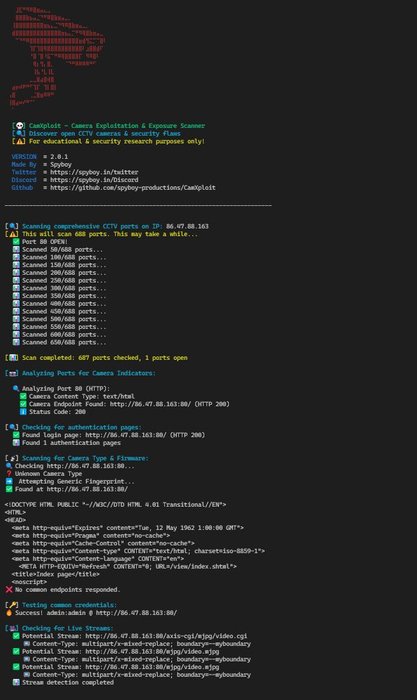The height and width of the screenshot is (700, 417).
Task: Click the magnifier icon beside Analyzing Port 80
Action: (16, 388)
